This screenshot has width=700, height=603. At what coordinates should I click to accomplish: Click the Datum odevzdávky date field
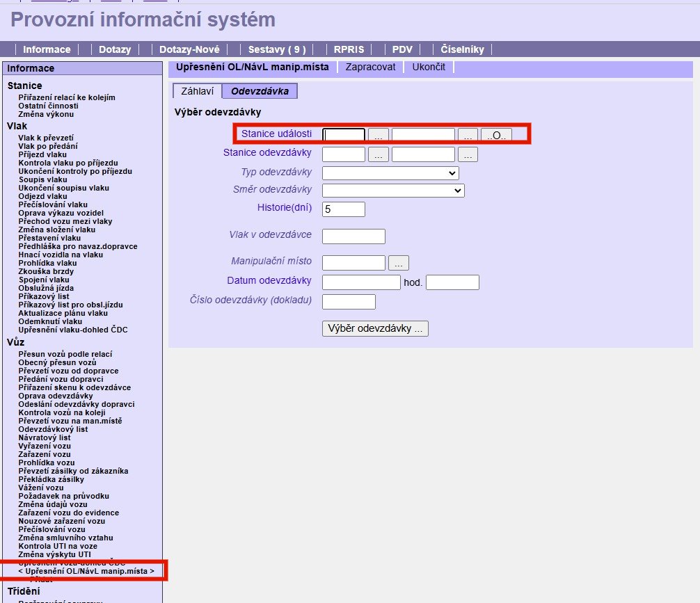[x=361, y=282]
